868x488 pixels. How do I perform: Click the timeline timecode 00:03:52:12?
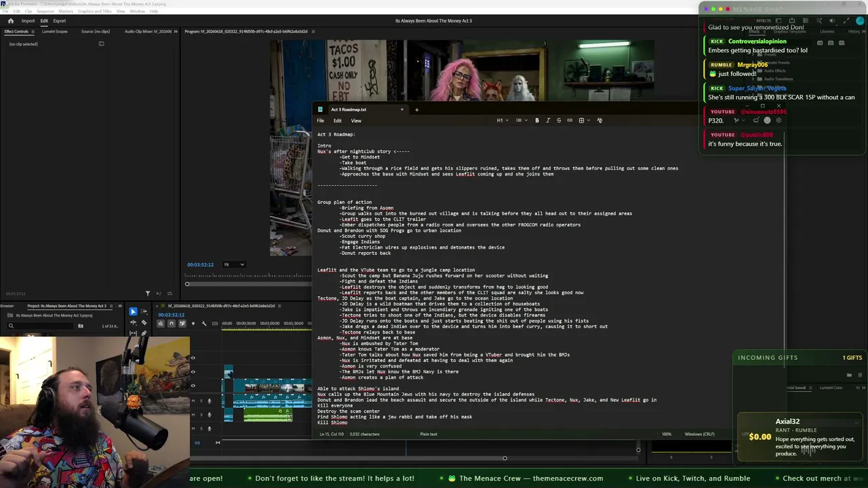tap(171, 315)
